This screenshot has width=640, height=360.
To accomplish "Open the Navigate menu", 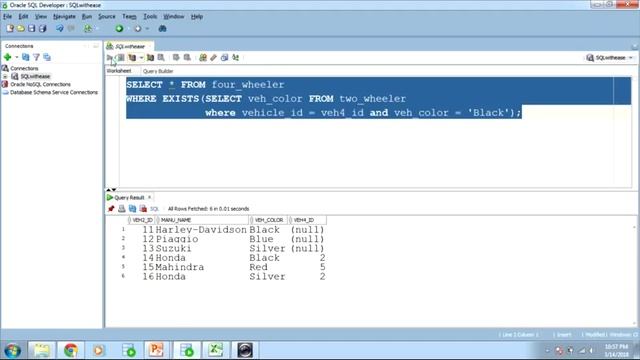I will [x=64, y=16].
